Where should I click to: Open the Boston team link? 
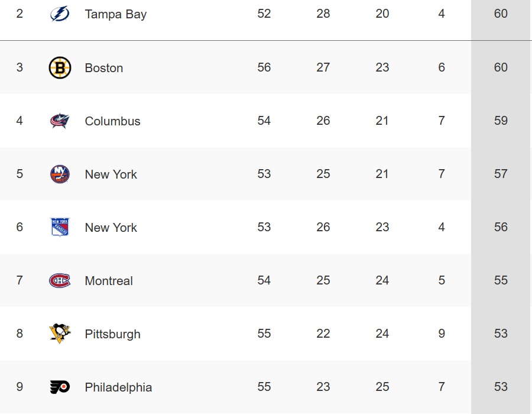tap(104, 68)
